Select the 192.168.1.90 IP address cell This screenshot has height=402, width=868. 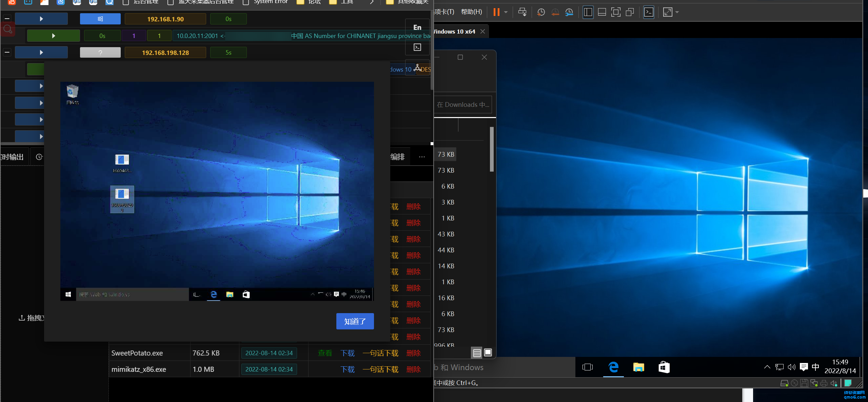point(165,19)
